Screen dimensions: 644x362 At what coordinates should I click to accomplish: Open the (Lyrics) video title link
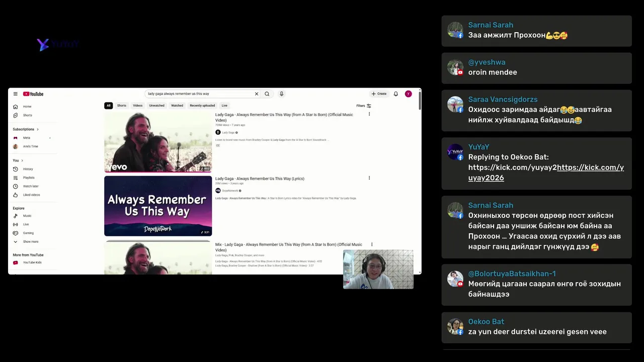[260, 178]
